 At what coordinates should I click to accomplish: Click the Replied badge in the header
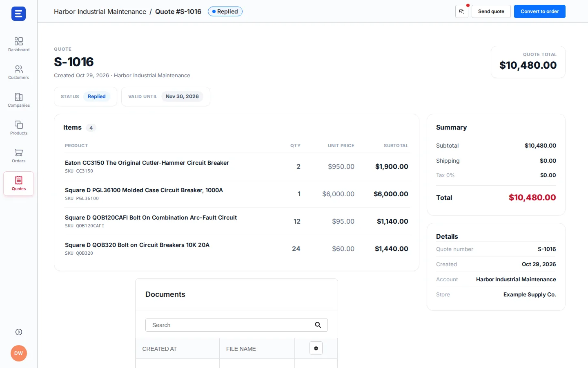pos(225,11)
